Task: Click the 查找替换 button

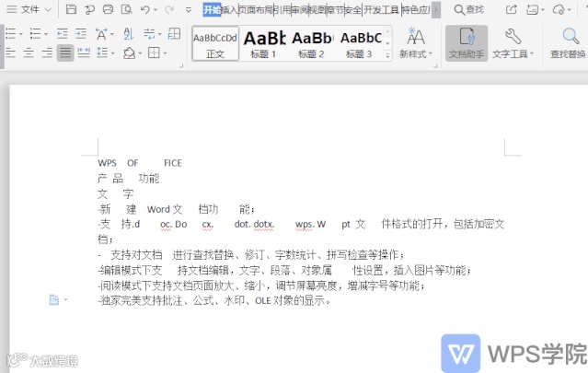Action: point(568,43)
